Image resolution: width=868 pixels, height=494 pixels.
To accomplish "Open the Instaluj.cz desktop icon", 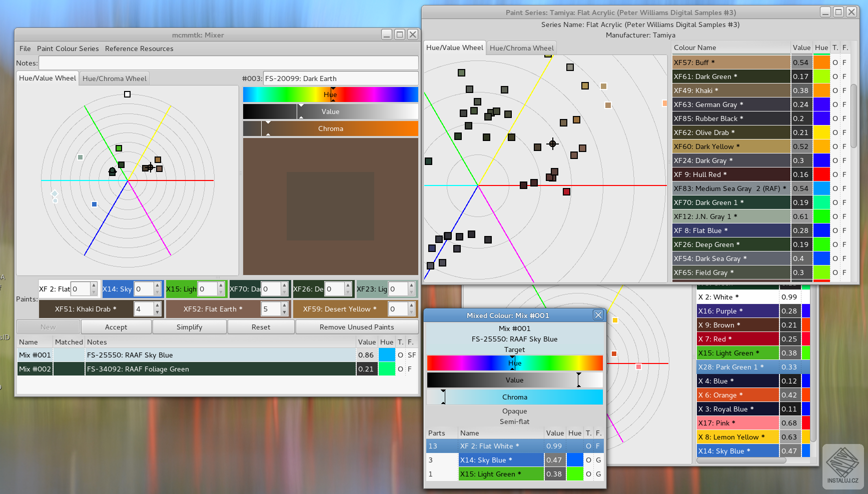I will pos(842,465).
